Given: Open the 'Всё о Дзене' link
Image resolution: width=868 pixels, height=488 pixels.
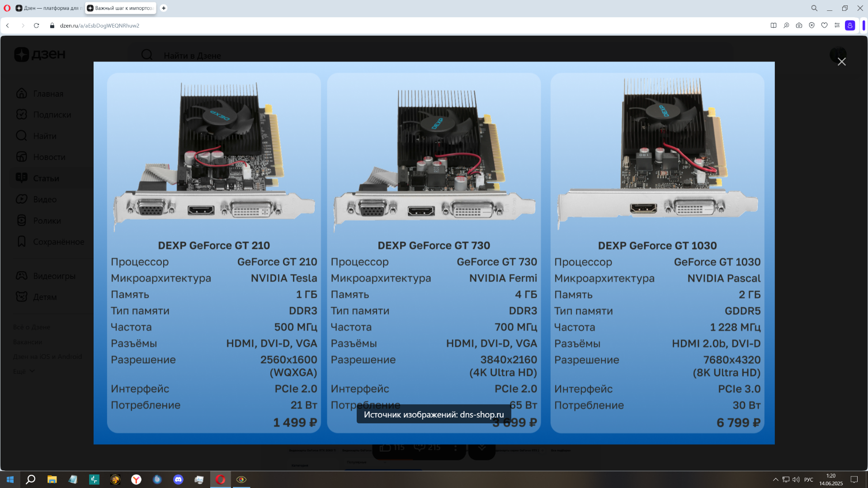Looking at the screenshot, I should pyautogui.click(x=32, y=327).
